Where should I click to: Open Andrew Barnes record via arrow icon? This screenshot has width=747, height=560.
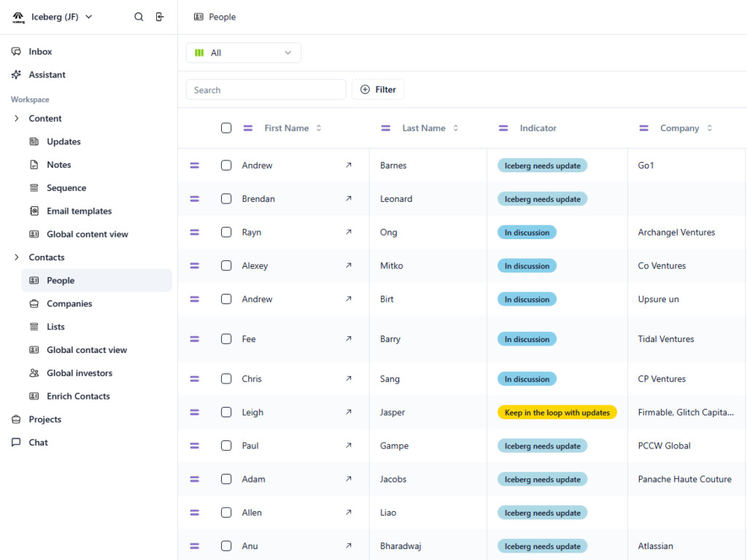349,166
